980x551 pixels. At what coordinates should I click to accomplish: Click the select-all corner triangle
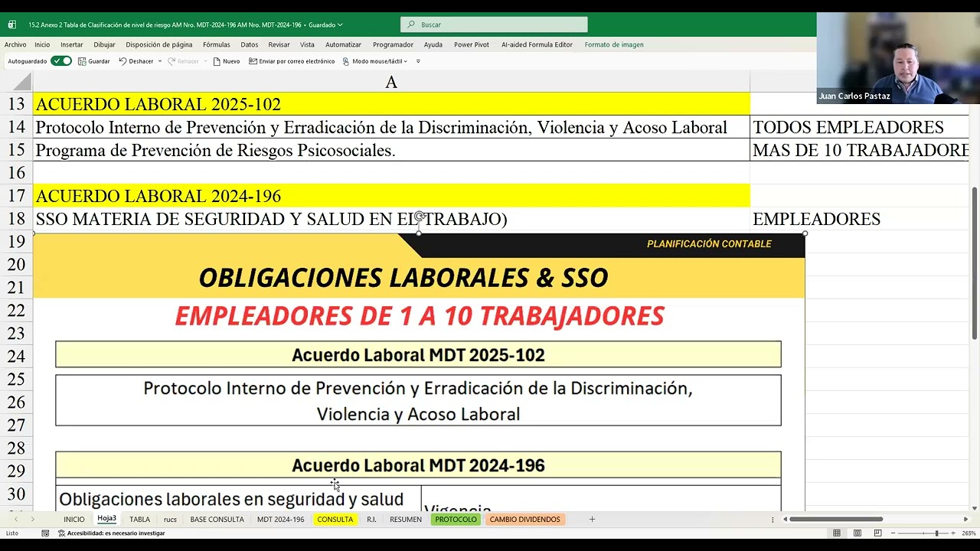23,83
